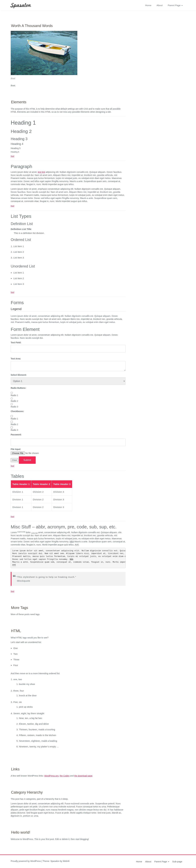196x868 pixels.
Task: Focus the Password input field
Action: [x=68, y=442]
